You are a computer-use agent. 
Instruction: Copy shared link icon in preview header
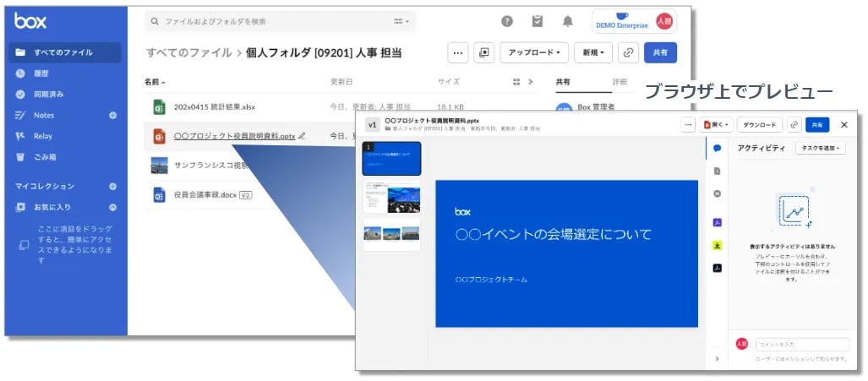pyautogui.click(x=794, y=125)
